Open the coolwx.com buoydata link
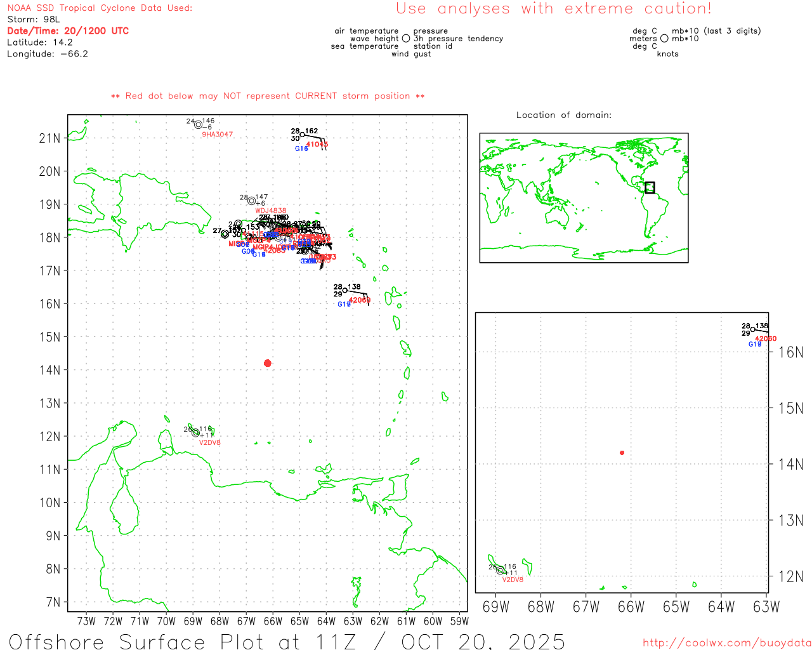This screenshot has width=812, height=650. 726,643
